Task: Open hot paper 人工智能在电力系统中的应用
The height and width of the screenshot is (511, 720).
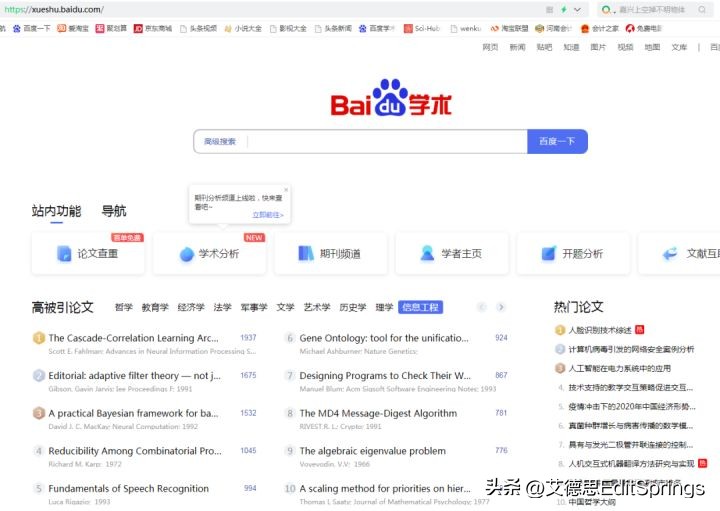Action: [619, 368]
